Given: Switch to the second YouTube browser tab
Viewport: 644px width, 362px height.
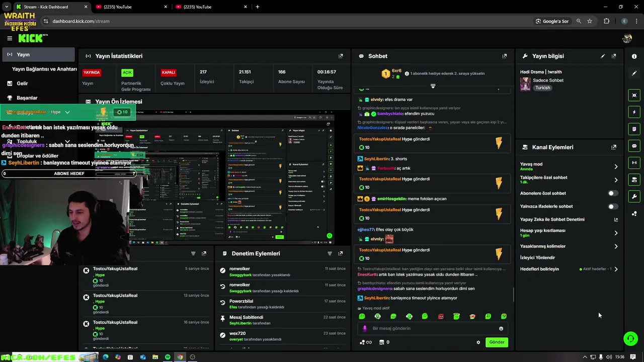Looking at the screenshot, I should [x=211, y=7].
